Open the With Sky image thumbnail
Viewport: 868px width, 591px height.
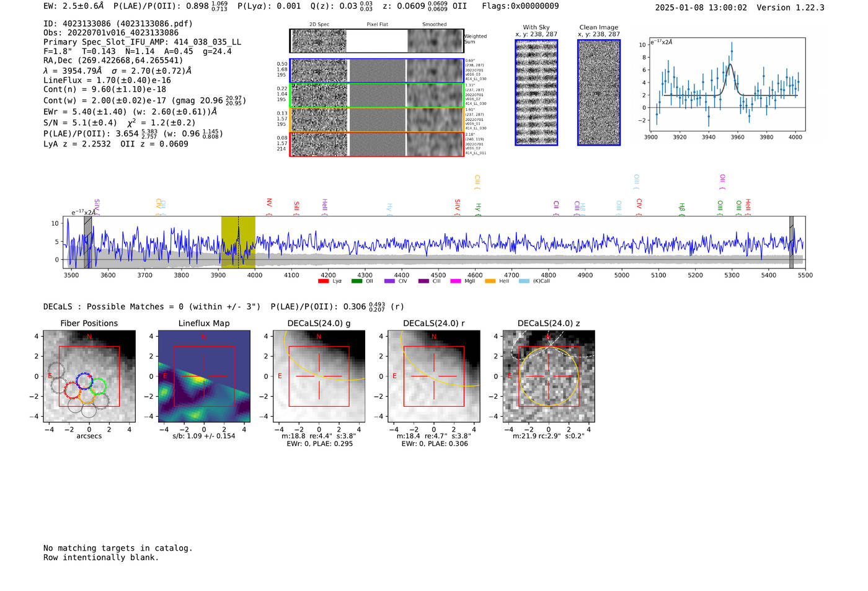tap(536, 92)
